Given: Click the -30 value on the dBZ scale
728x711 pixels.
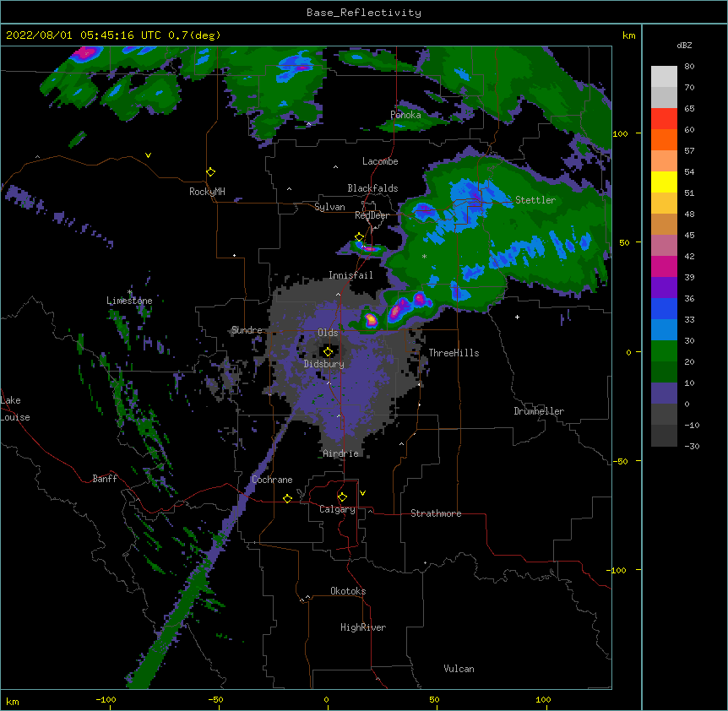Looking at the screenshot, I should (692, 446).
